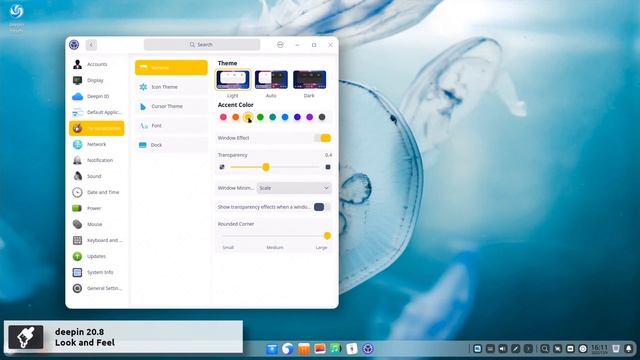Open the trash bin in the dock
640x360 pixels.
point(616,349)
